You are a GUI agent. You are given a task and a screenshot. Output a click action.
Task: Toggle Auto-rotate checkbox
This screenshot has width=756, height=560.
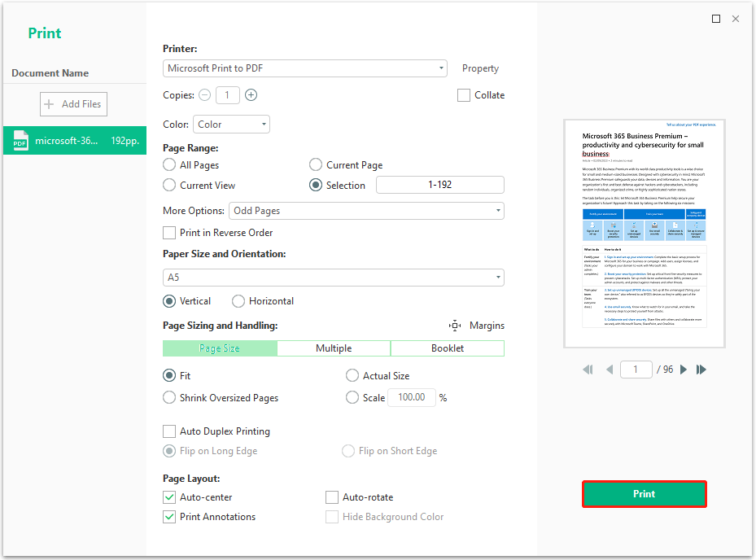point(332,497)
